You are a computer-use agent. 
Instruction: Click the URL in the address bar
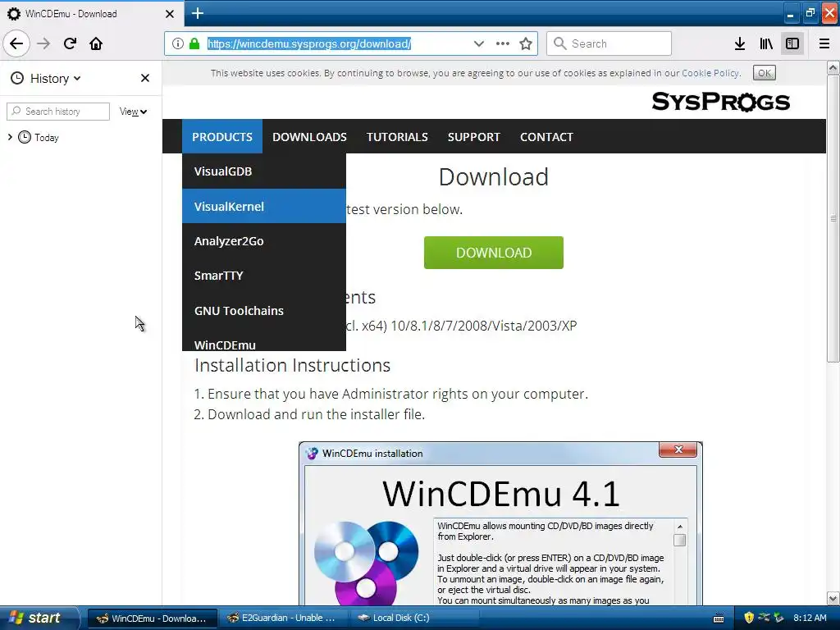[x=309, y=43]
